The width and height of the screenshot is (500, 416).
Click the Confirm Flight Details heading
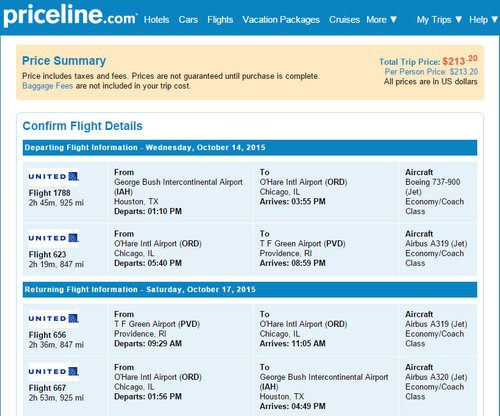[82, 126]
